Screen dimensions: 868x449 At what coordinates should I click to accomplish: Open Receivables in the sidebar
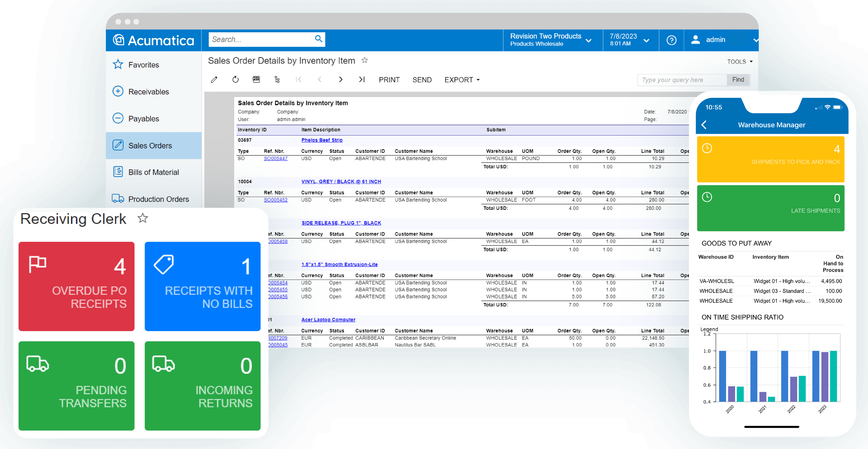pyautogui.click(x=154, y=92)
